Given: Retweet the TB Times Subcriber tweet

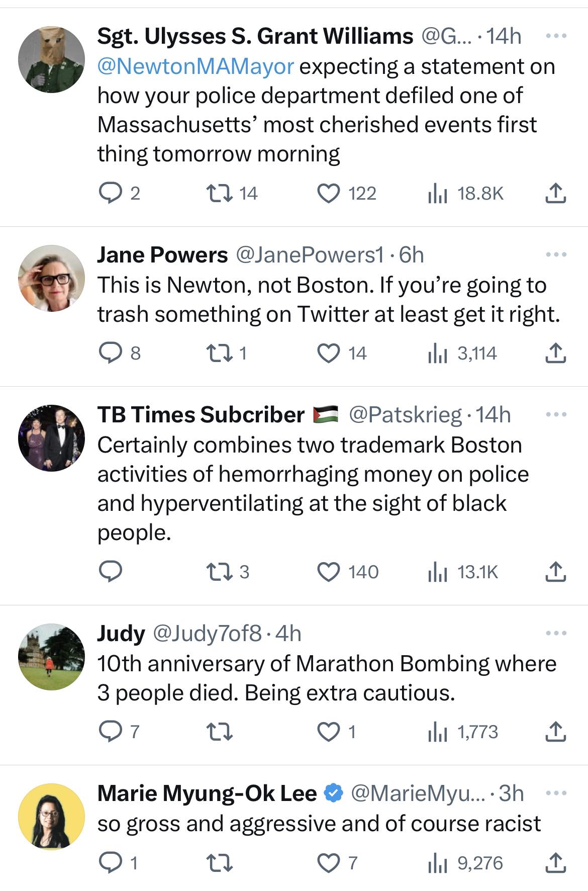Looking at the screenshot, I should tap(220, 572).
